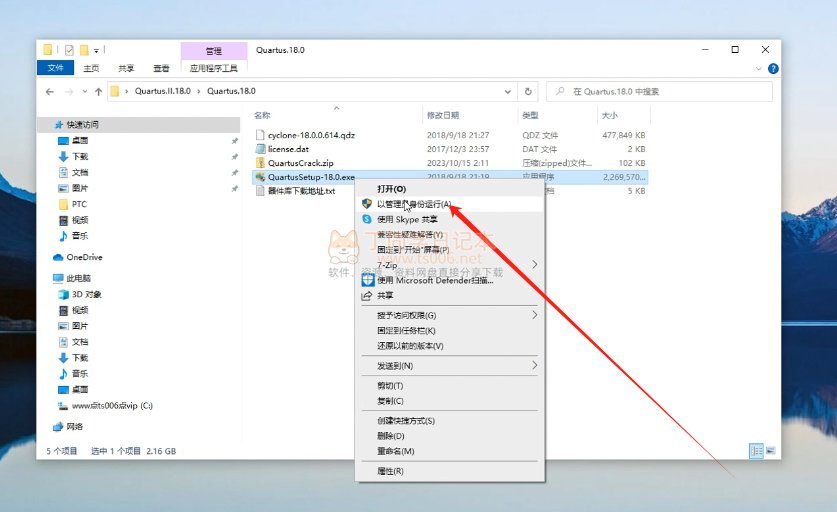837x512 pixels.
Task: Click the Back navigation arrow
Action: click(x=50, y=92)
